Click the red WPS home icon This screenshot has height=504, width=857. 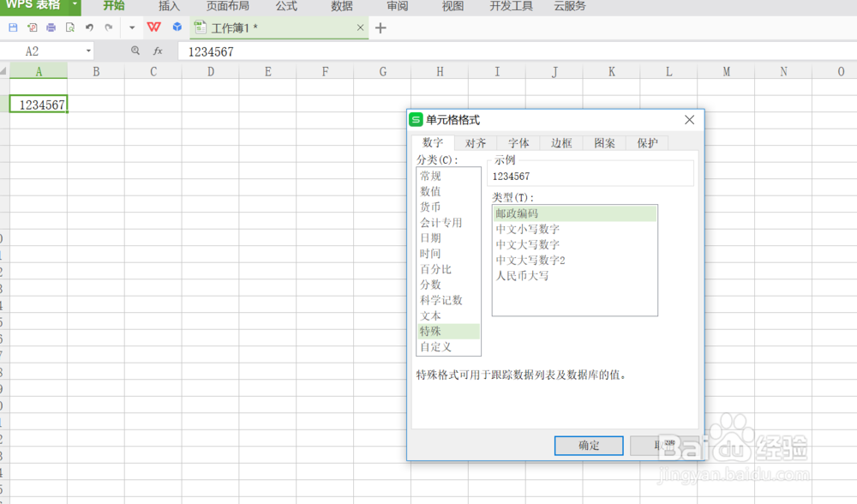point(154,27)
